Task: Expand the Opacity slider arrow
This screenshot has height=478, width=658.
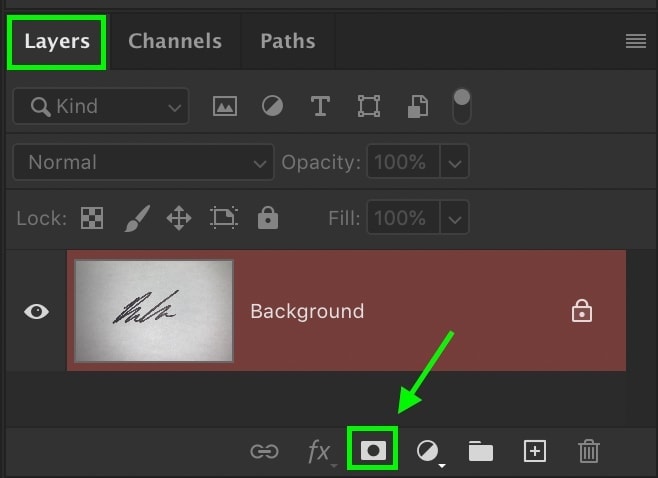Action: click(x=454, y=162)
